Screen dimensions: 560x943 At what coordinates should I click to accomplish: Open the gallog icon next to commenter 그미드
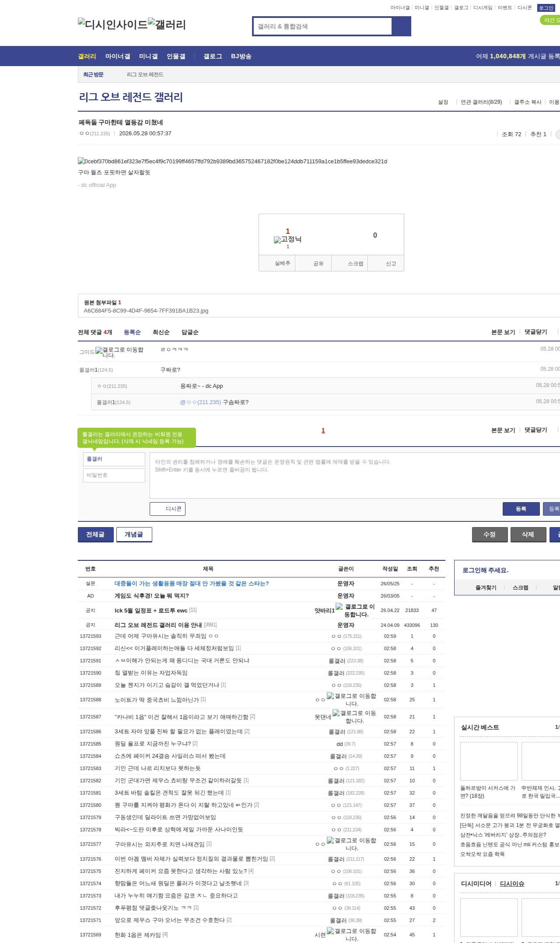[x=119, y=352]
